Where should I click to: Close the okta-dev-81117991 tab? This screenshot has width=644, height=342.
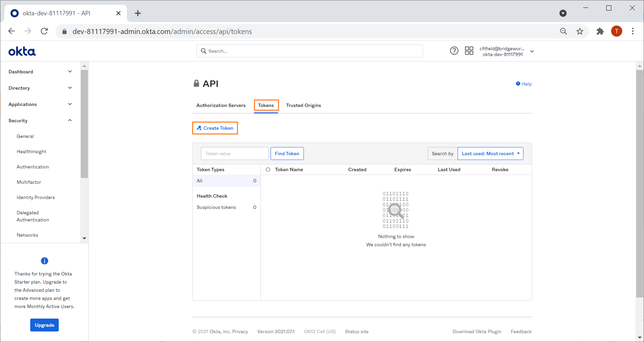click(x=118, y=13)
